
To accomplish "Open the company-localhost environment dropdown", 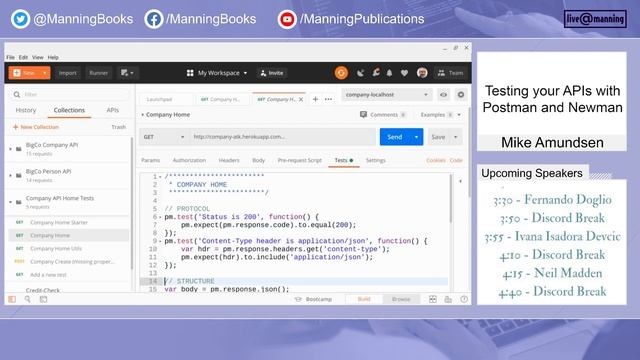I will point(387,95).
